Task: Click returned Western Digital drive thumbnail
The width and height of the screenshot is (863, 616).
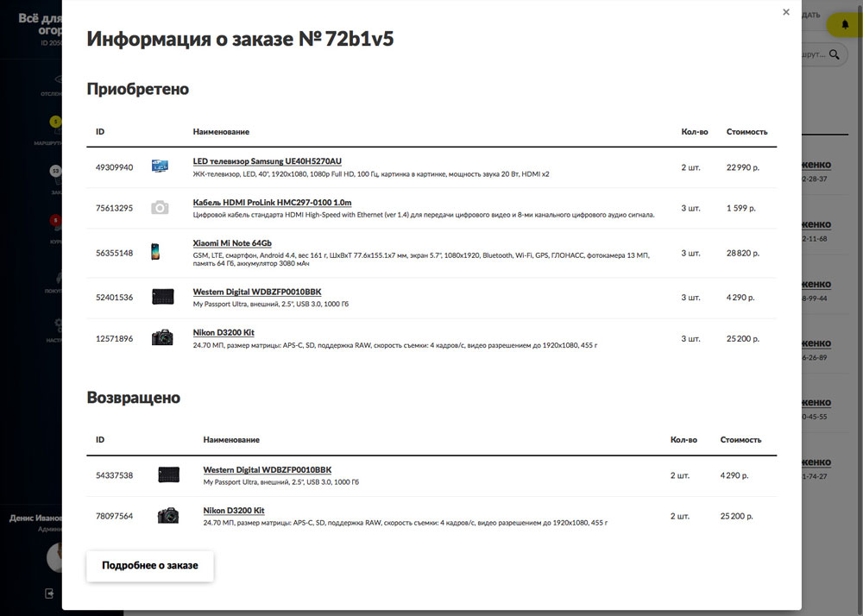Action: coord(168,475)
